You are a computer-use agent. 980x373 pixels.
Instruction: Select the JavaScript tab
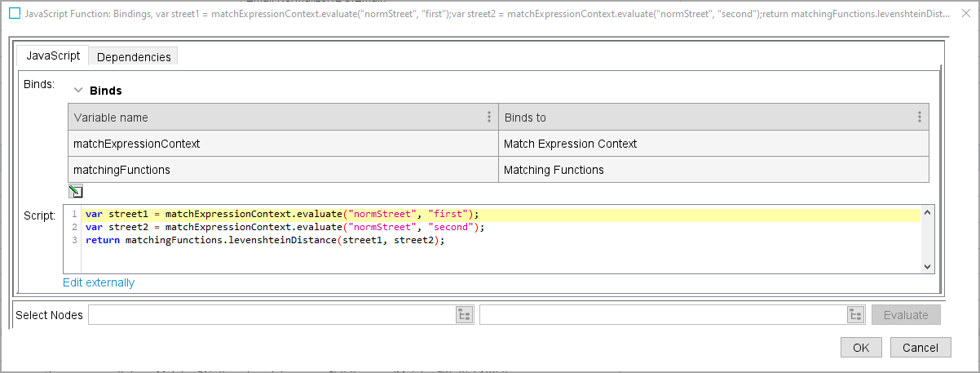tap(53, 56)
